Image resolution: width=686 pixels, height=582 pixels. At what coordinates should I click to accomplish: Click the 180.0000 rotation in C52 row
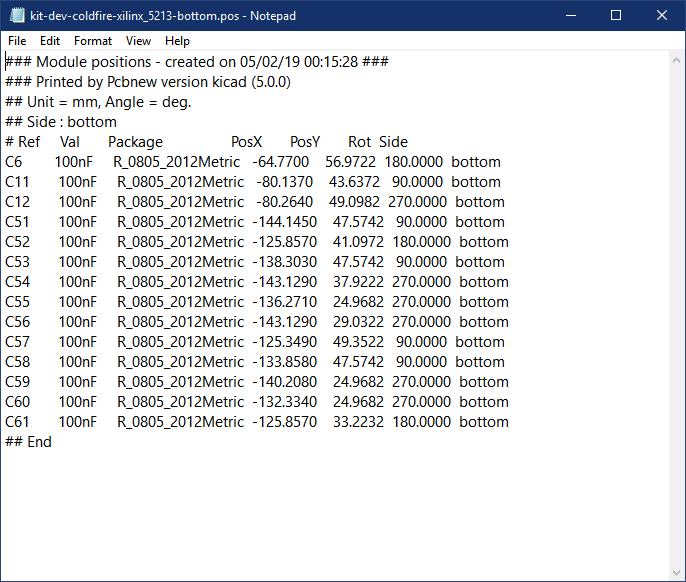point(421,242)
